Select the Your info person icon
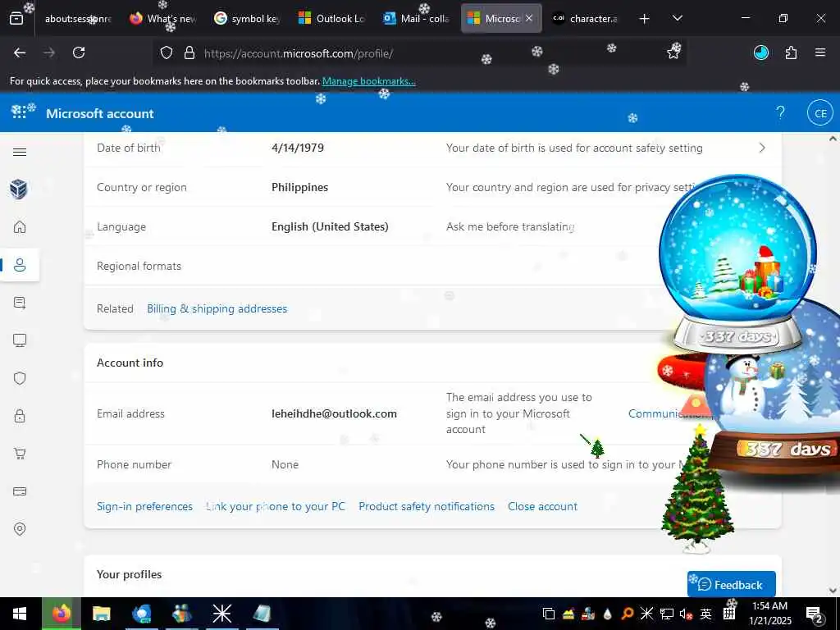This screenshot has width=840, height=630. [x=20, y=265]
